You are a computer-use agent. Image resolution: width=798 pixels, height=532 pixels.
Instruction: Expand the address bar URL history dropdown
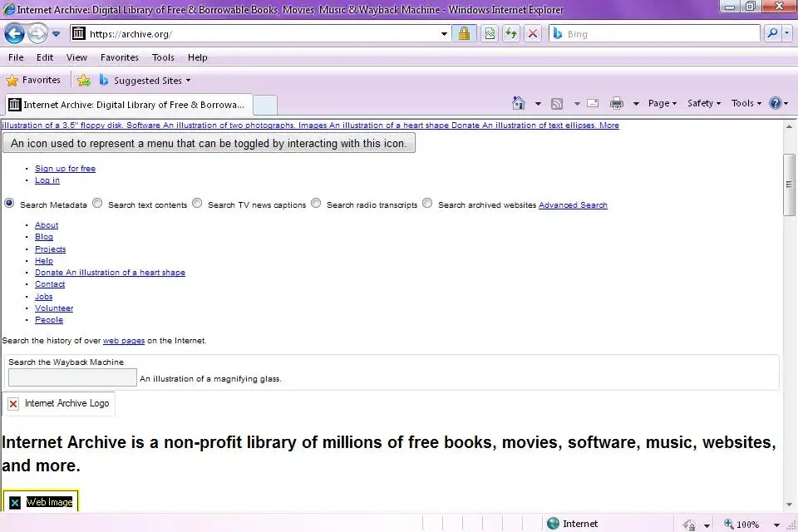point(444,34)
